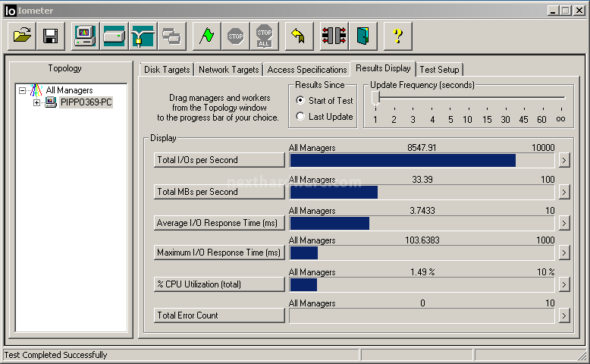This screenshot has width=590, height=364.
Task: Click the Average I/O Response Time button
Action: 219,223
